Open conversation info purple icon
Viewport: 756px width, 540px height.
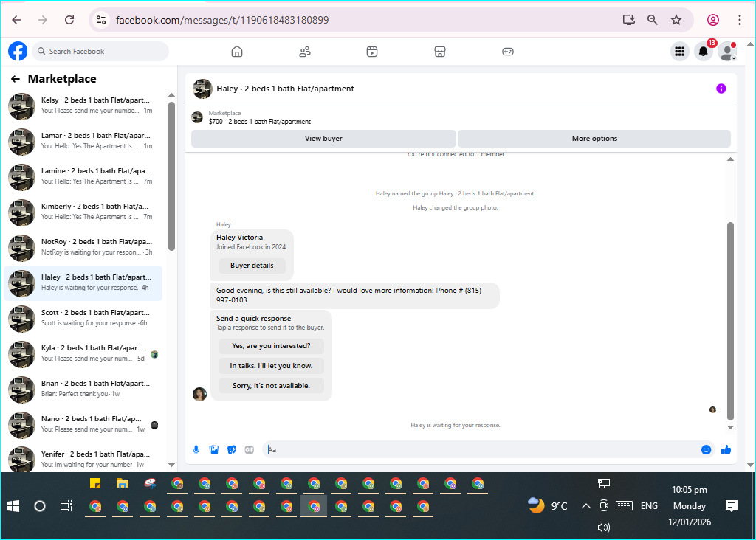721,89
